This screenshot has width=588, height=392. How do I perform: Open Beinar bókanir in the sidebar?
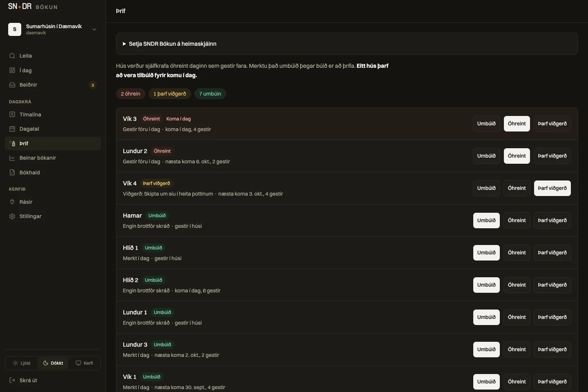click(53, 158)
